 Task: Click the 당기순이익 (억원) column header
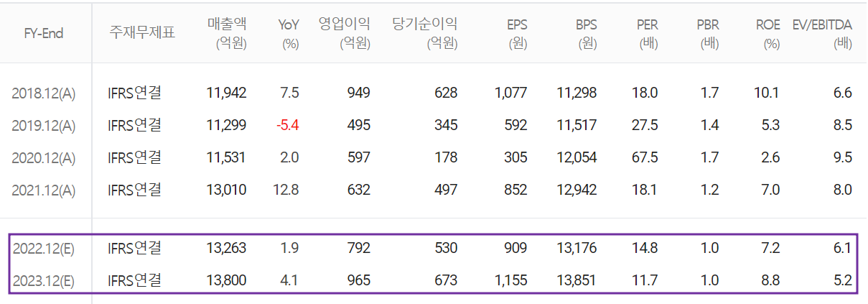425,34
